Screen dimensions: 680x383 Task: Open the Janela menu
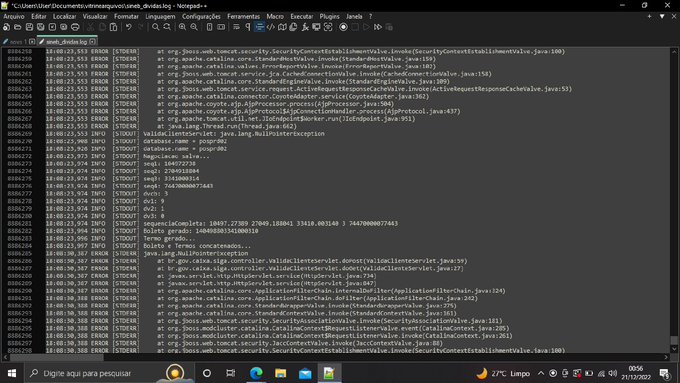354,16
